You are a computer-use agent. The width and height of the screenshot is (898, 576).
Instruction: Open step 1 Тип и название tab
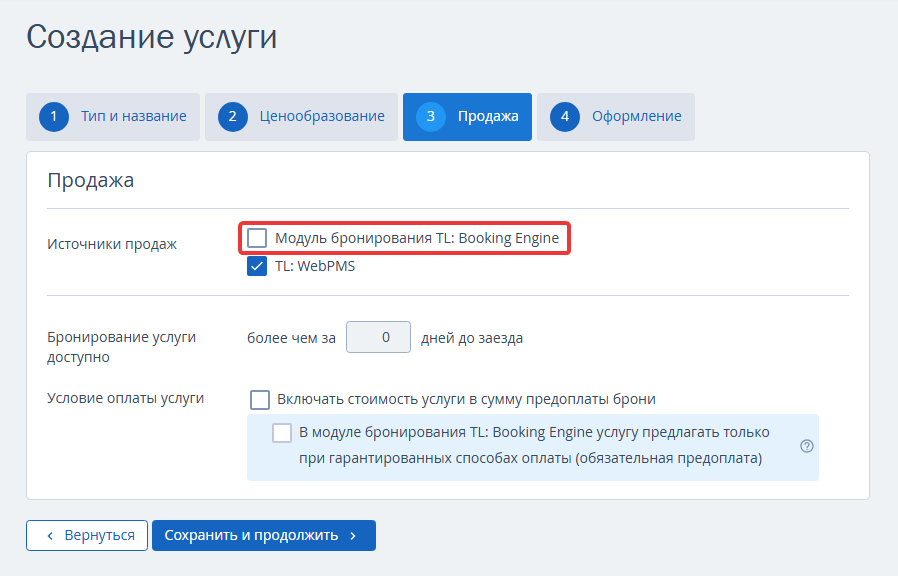click(x=113, y=117)
